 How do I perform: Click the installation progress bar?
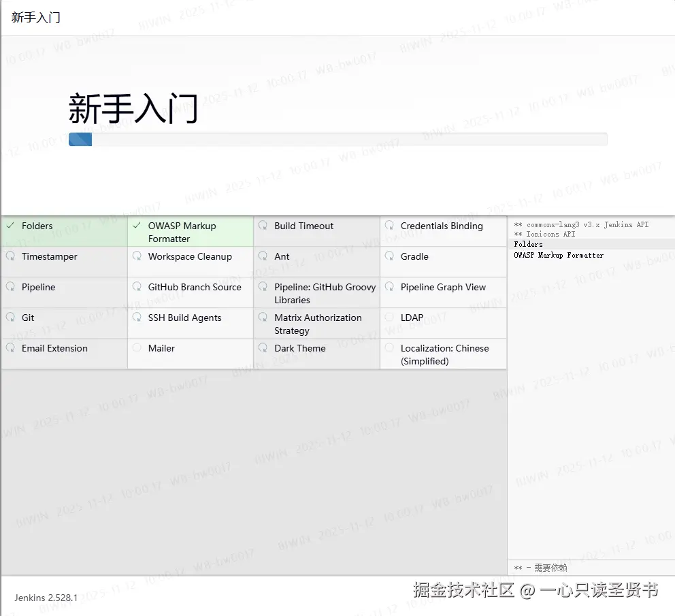coord(338,139)
